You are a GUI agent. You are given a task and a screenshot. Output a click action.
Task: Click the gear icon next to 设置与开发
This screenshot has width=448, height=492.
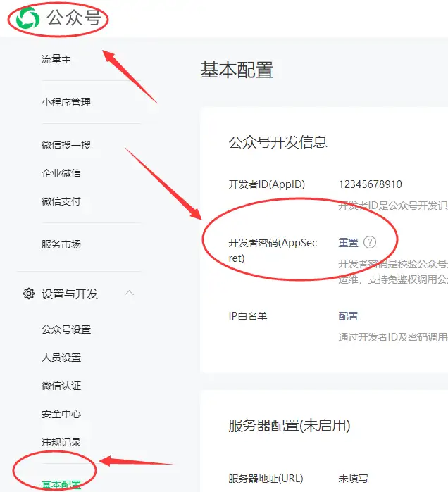29,294
